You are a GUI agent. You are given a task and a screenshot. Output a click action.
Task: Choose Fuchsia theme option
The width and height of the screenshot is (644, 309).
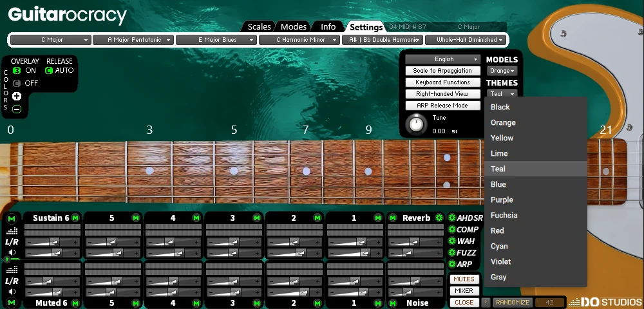pos(536,216)
